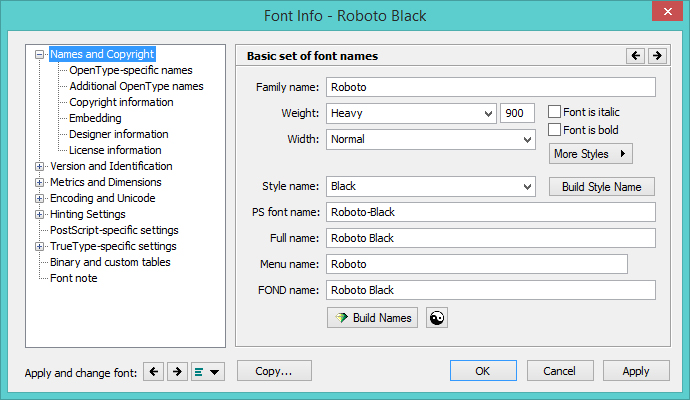The height and width of the screenshot is (400, 690).
Task: Click the yin-yang auto-name icon button
Action: 437,318
